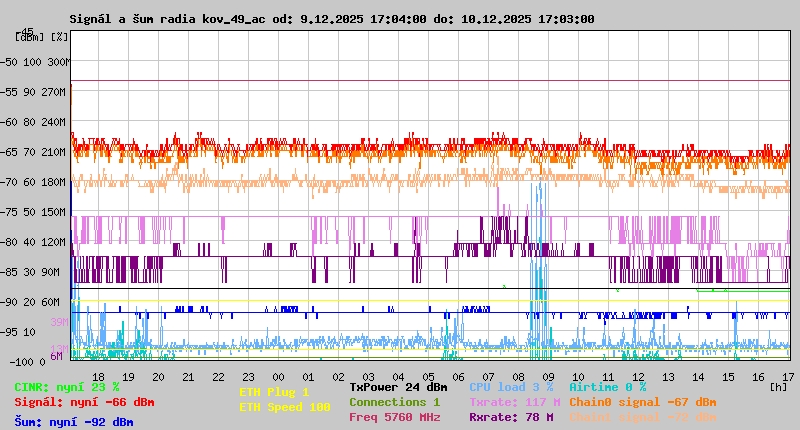Select the blue 'Šum: nyní -92 dBm' legend

click(74, 421)
